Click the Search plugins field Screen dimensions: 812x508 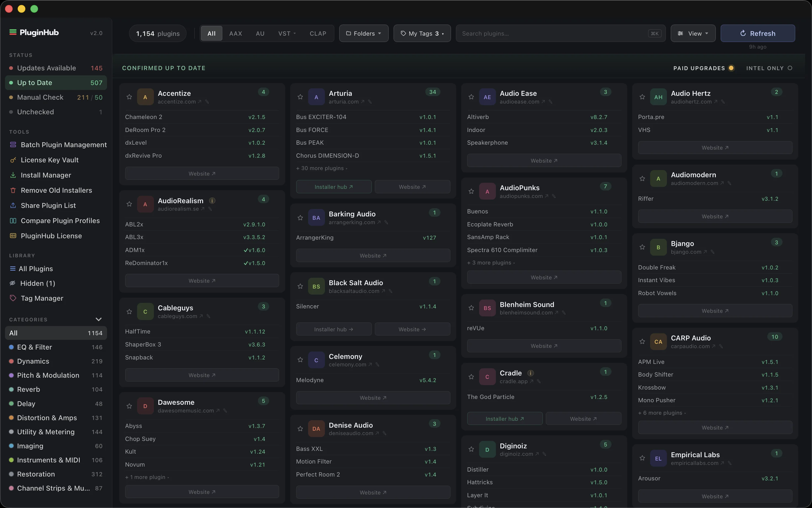click(x=560, y=33)
